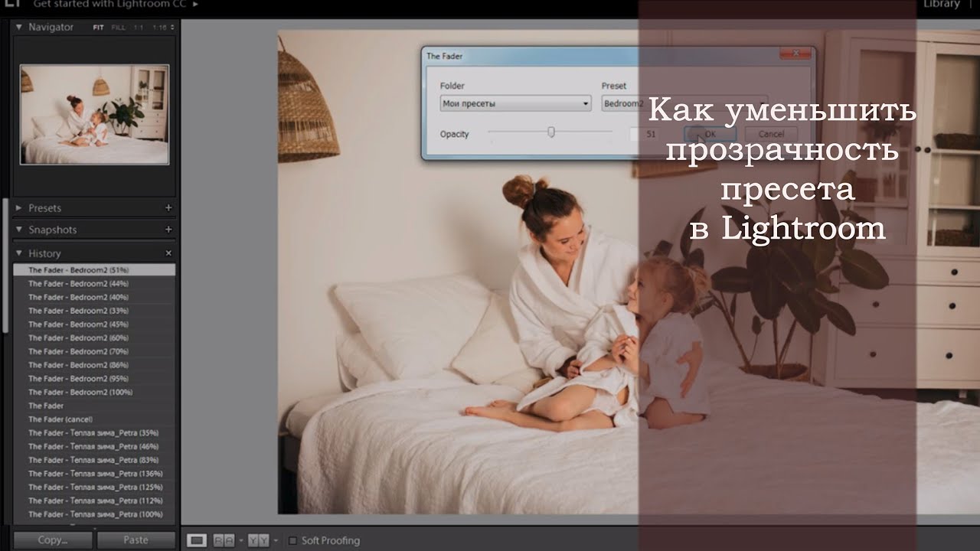Select history step 'The Fader - Bedroom2 (33%)'
The width and height of the screenshot is (980, 551).
[x=94, y=311]
